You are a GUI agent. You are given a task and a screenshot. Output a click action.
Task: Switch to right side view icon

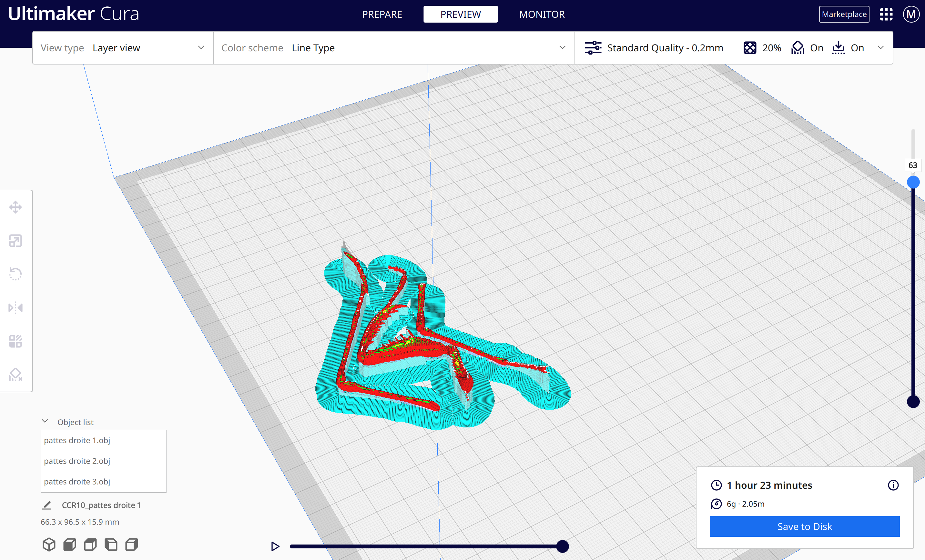click(131, 544)
